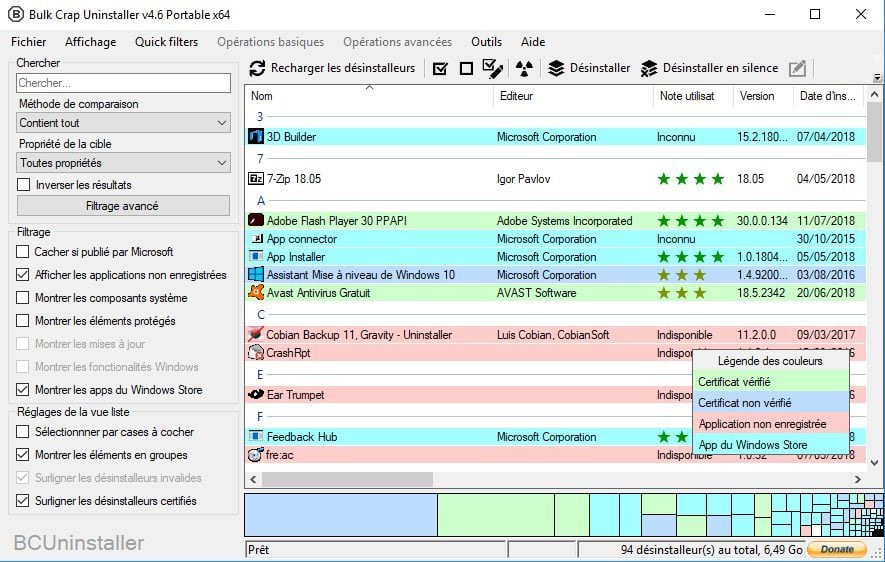Viewport: 885px width, 562px height.
Task: Click the deselect-all empty box toolbar icon
Action: coord(466,68)
